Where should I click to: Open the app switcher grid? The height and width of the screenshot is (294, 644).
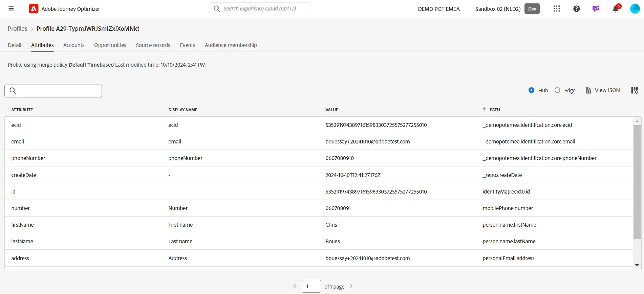[557, 9]
